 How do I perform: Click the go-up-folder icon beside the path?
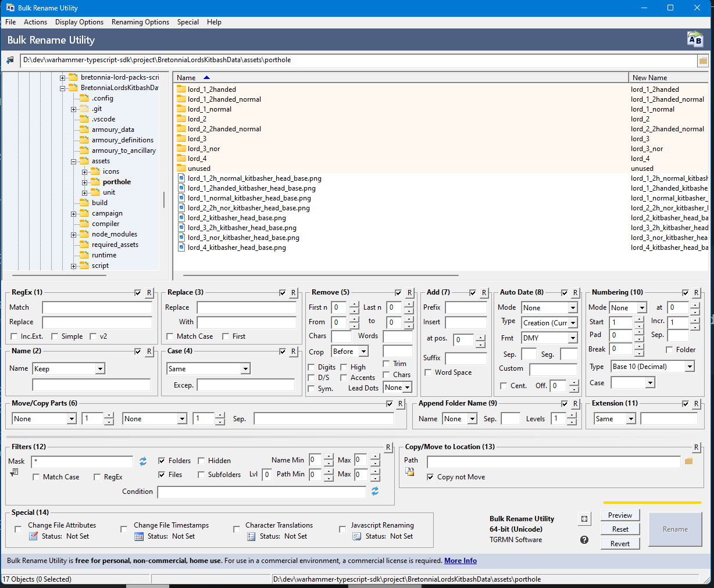pyautogui.click(x=10, y=60)
